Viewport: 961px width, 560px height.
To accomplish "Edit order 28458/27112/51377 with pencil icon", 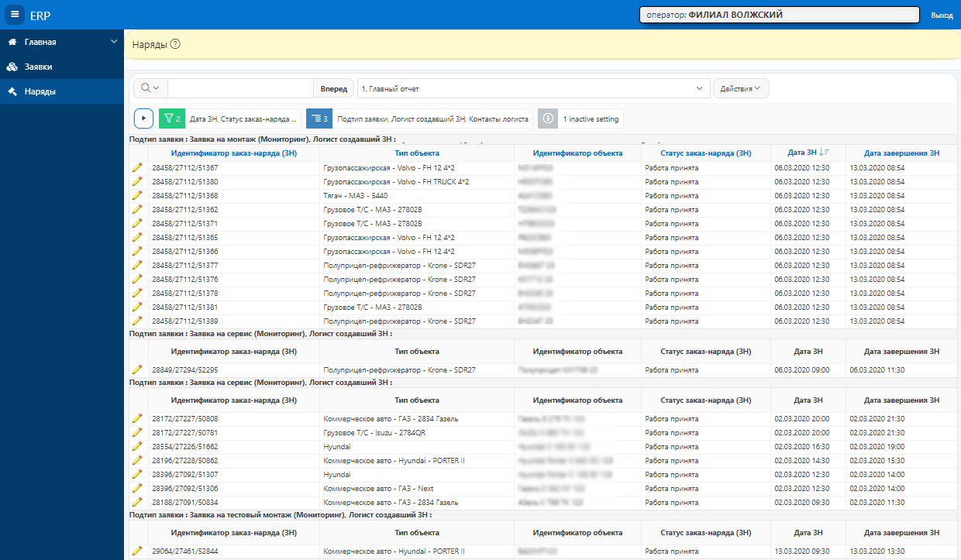I will (137, 265).
